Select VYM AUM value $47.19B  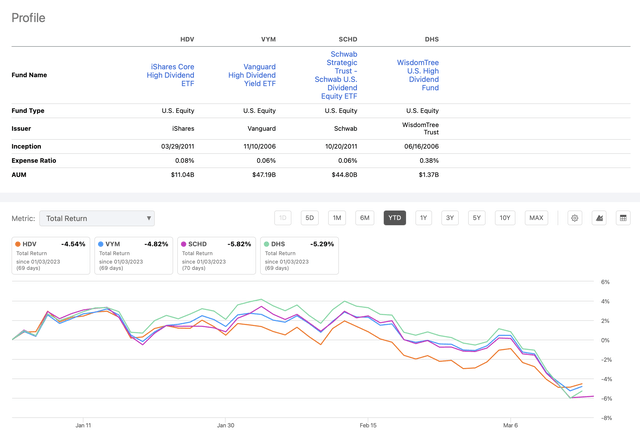pyautogui.click(x=264, y=175)
